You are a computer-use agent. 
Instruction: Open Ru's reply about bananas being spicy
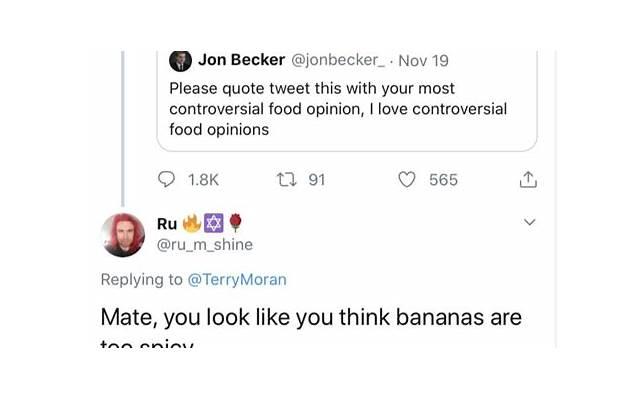point(311,319)
